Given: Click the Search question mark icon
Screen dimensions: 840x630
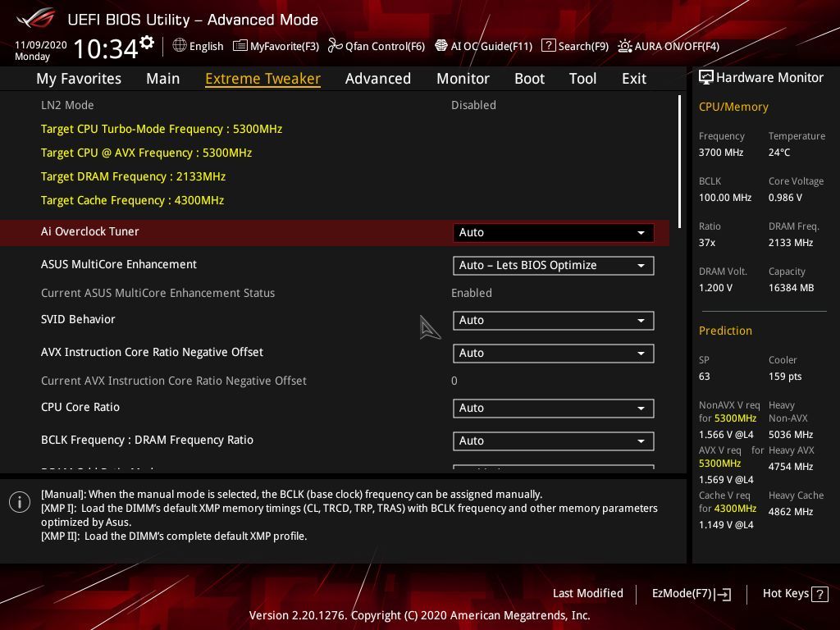Looking at the screenshot, I should [548, 46].
